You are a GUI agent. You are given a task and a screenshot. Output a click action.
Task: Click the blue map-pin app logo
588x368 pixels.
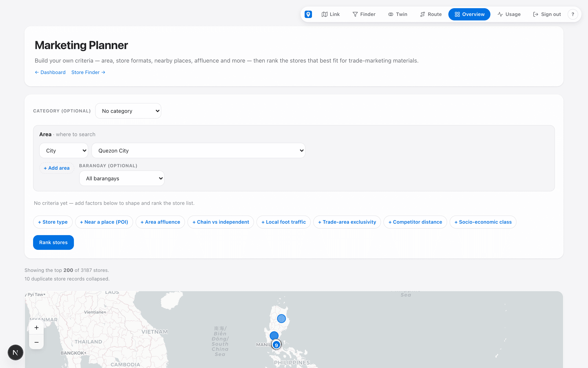[308, 14]
